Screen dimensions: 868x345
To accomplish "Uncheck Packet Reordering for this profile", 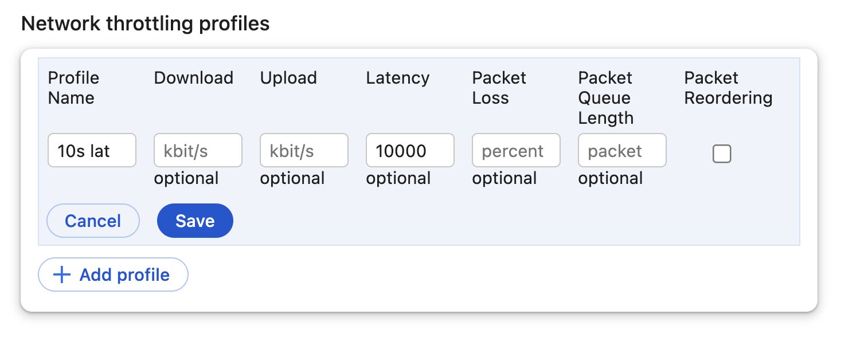I will (722, 154).
